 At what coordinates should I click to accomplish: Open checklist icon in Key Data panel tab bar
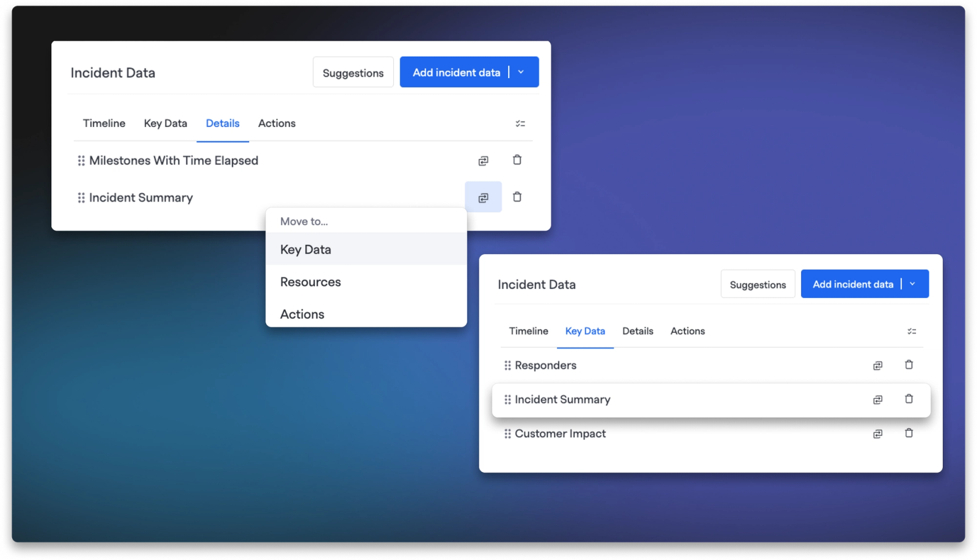pyautogui.click(x=912, y=331)
